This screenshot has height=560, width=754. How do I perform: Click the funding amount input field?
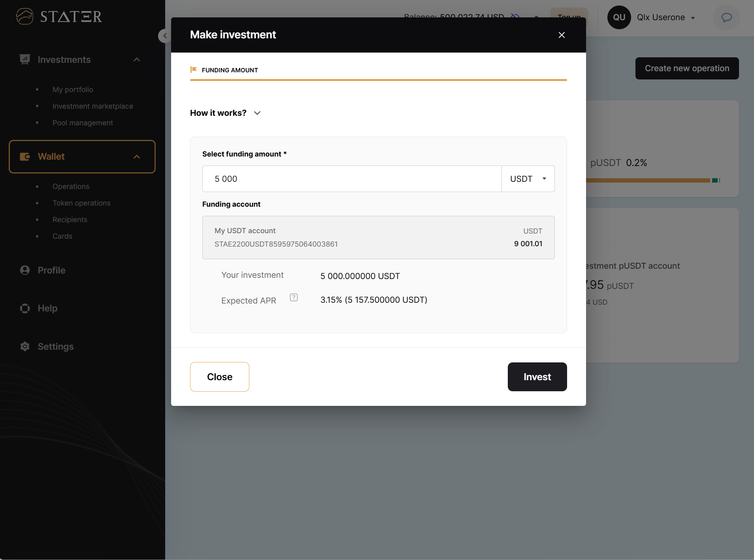point(352,179)
